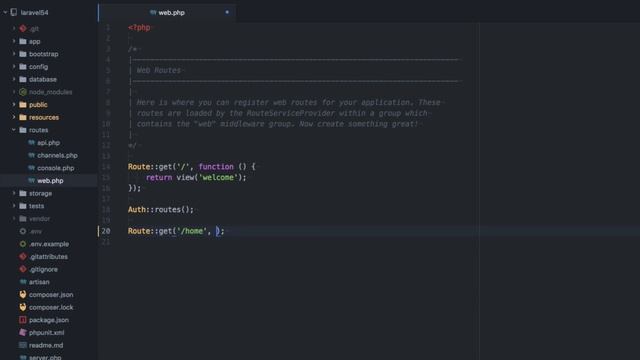Viewport: 640px width, 360px height.
Task: Expand the resources folder chevron
Action: coord(14,117)
